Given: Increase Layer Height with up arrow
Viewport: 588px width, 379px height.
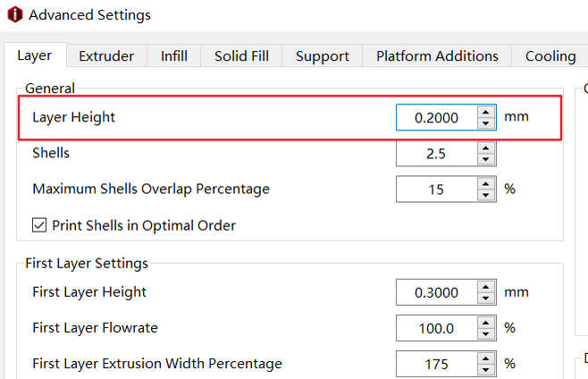Looking at the screenshot, I should point(486,112).
